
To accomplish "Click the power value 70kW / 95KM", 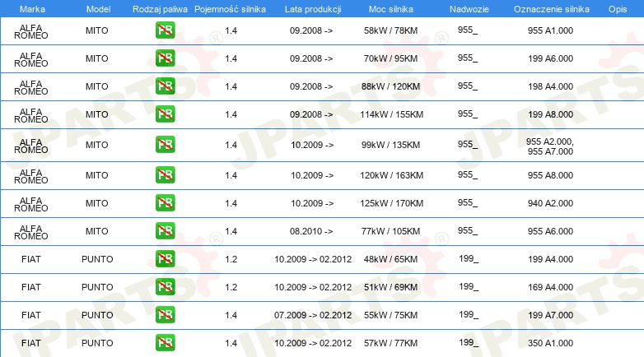I will (390, 58).
